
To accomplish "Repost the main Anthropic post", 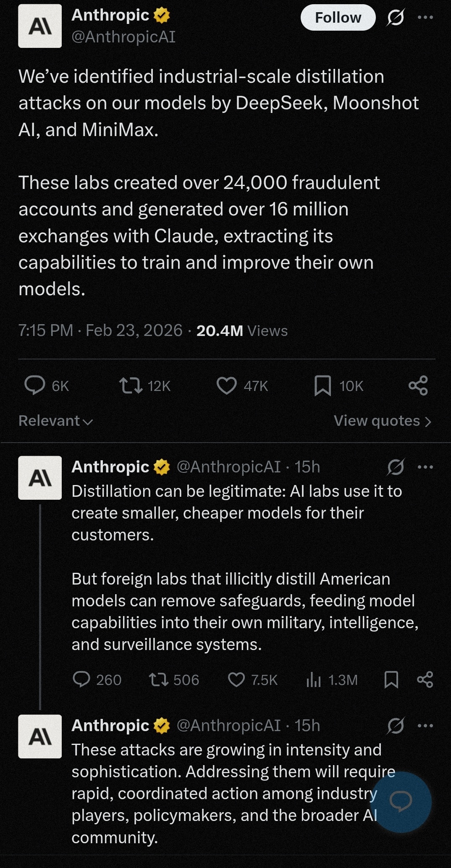I will point(131,385).
